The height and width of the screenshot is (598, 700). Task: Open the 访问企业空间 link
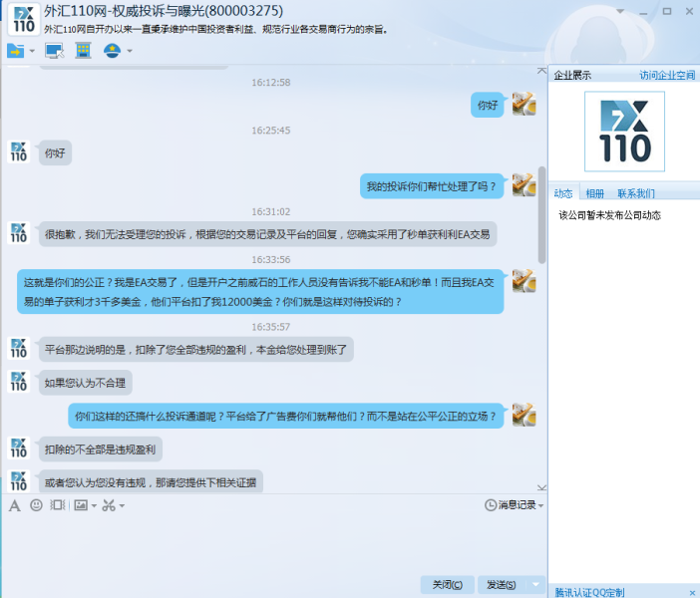click(667, 75)
